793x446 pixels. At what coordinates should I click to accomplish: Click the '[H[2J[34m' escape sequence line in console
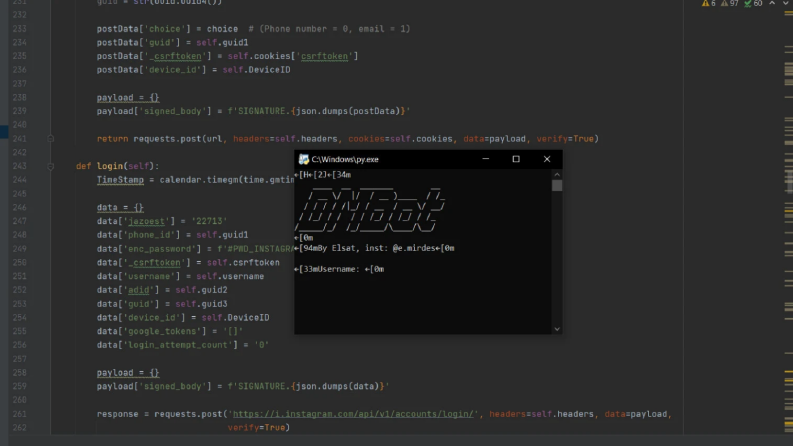(323, 175)
